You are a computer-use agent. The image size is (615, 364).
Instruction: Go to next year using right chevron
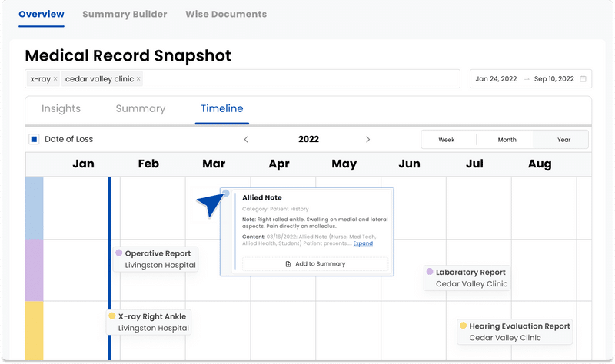pyautogui.click(x=368, y=140)
